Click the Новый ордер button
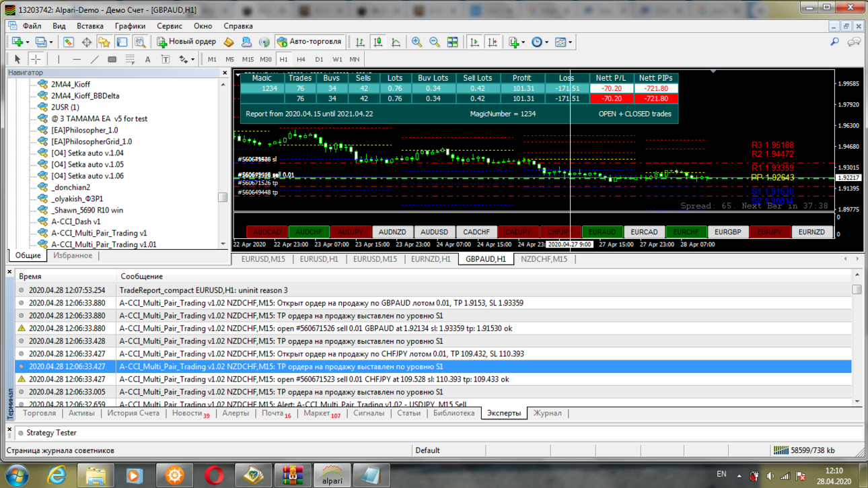Screen dimensions: 868x488 click(x=186, y=42)
